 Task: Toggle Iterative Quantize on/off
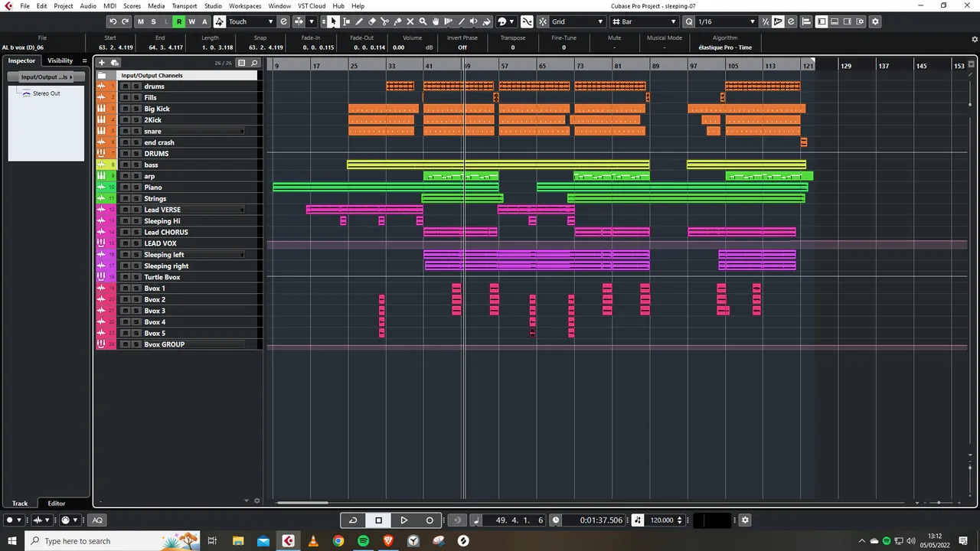[x=765, y=21]
